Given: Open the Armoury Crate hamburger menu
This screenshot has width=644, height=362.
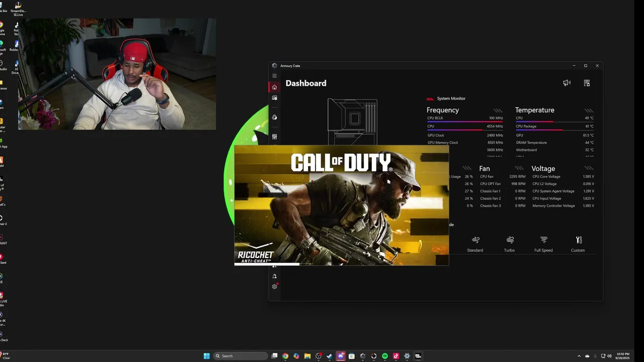Looking at the screenshot, I should (x=274, y=75).
